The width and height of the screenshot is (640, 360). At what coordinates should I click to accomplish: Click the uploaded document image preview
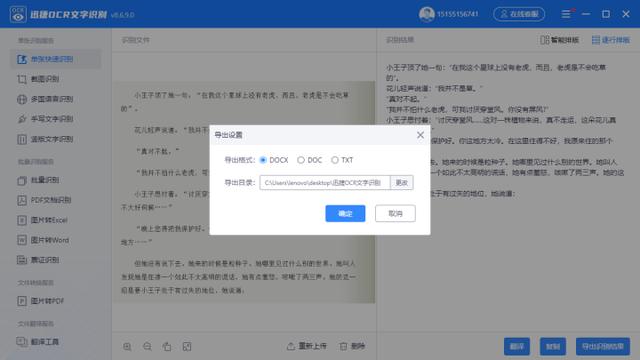click(244, 192)
